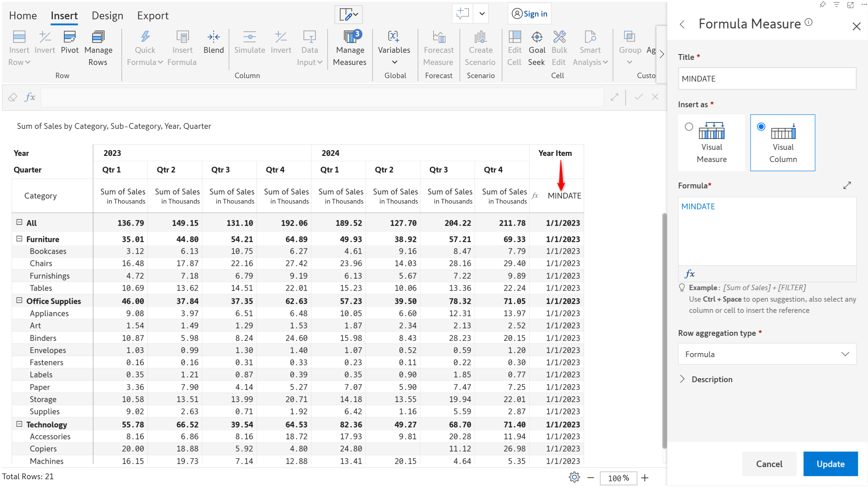The image size is (868, 487).
Task: Expand the formula editor with arrow icon
Action: [x=847, y=185]
